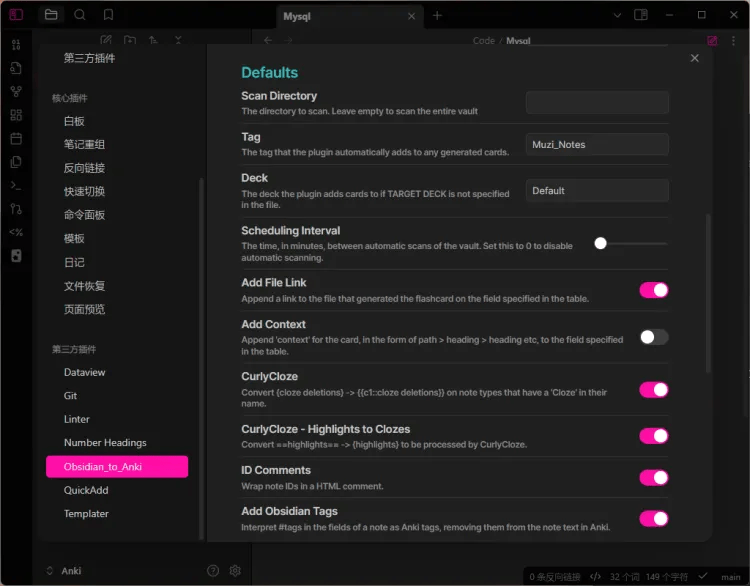Image resolution: width=750 pixels, height=586 pixels.
Task: Close the Mysql tab
Action: (x=411, y=16)
